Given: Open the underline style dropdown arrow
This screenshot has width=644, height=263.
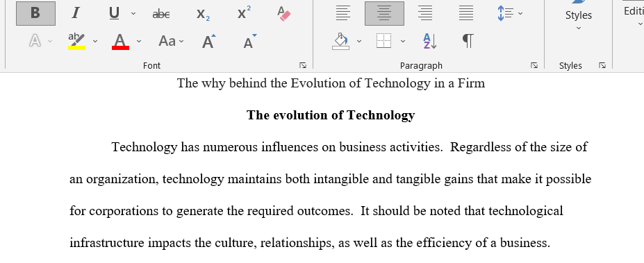Looking at the screenshot, I should coord(133,14).
